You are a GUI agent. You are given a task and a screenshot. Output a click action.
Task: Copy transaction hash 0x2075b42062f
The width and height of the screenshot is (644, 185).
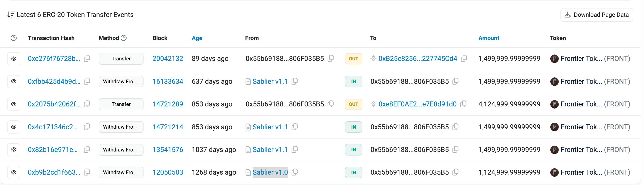[x=87, y=104]
